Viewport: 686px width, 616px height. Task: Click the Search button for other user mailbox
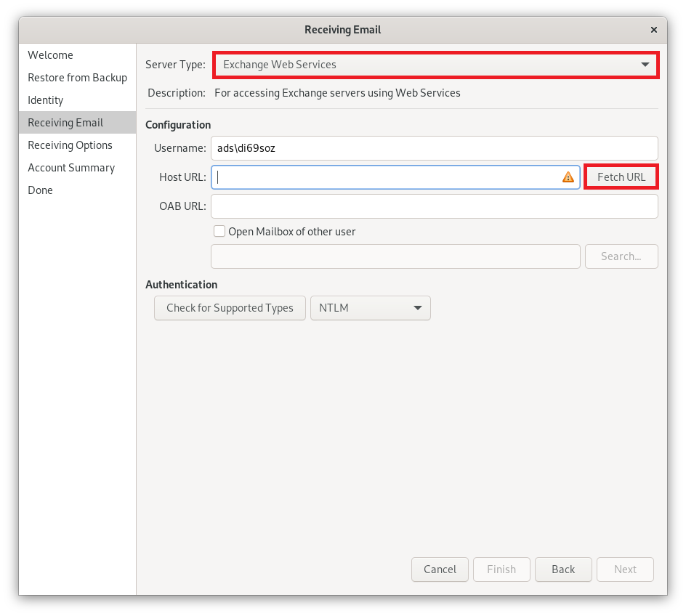point(621,256)
